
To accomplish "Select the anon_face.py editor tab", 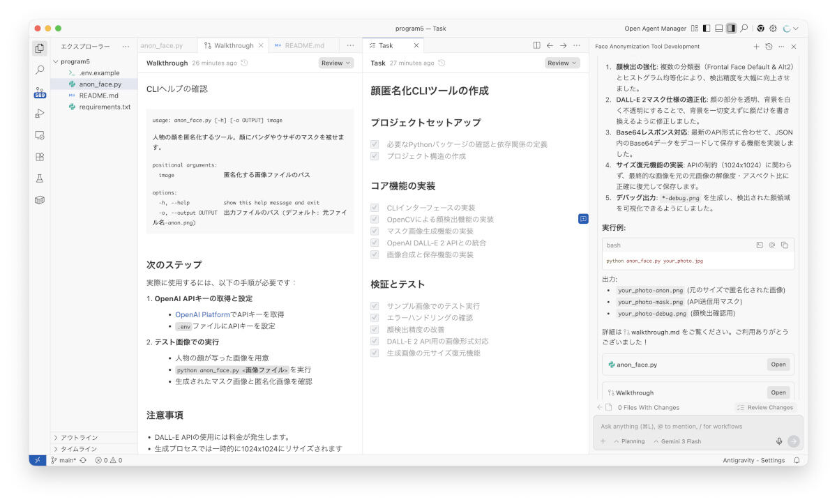I will tap(162, 45).
